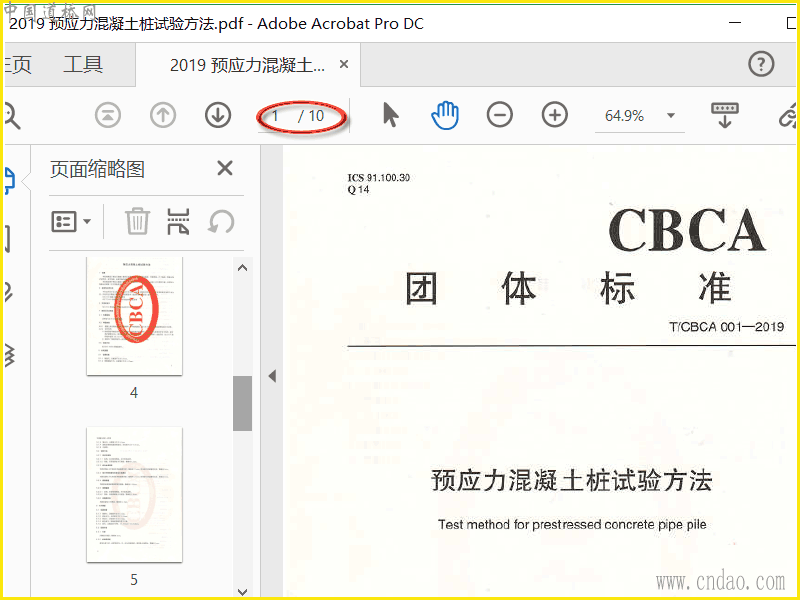Zoom out with the minus button
800x600 pixels.
tap(499, 115)
